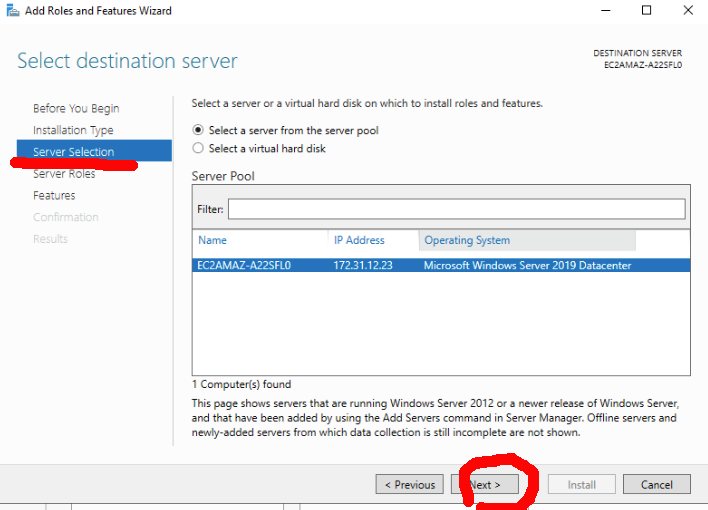Jump to the Features step

[x=54, y=195]
